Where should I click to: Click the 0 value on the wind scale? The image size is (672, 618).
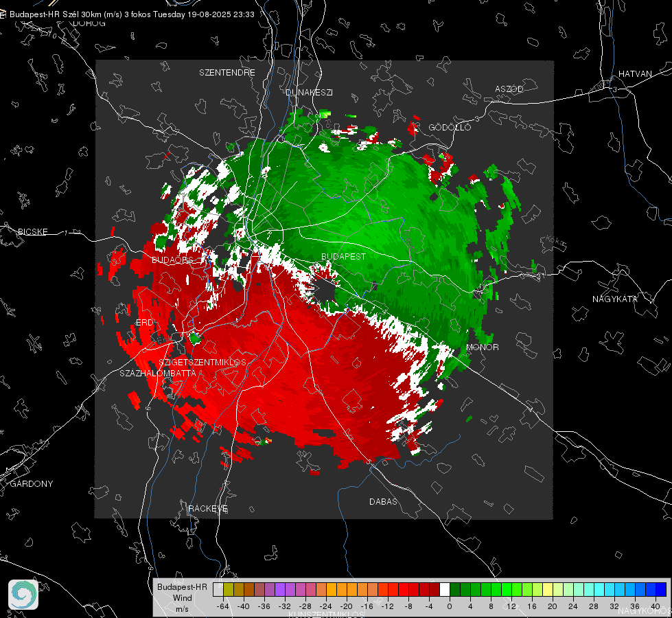pyautogui.click(x=449, y=606)
